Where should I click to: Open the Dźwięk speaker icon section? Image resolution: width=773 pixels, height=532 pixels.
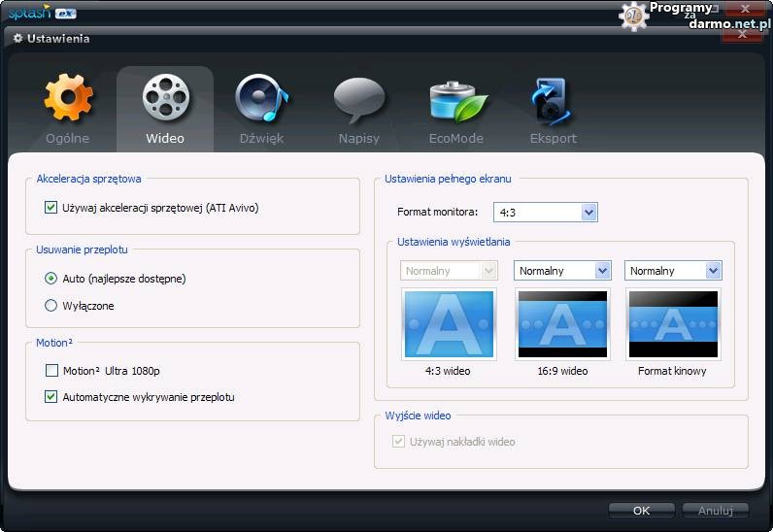pyautogui.click(x=261, y=100)
